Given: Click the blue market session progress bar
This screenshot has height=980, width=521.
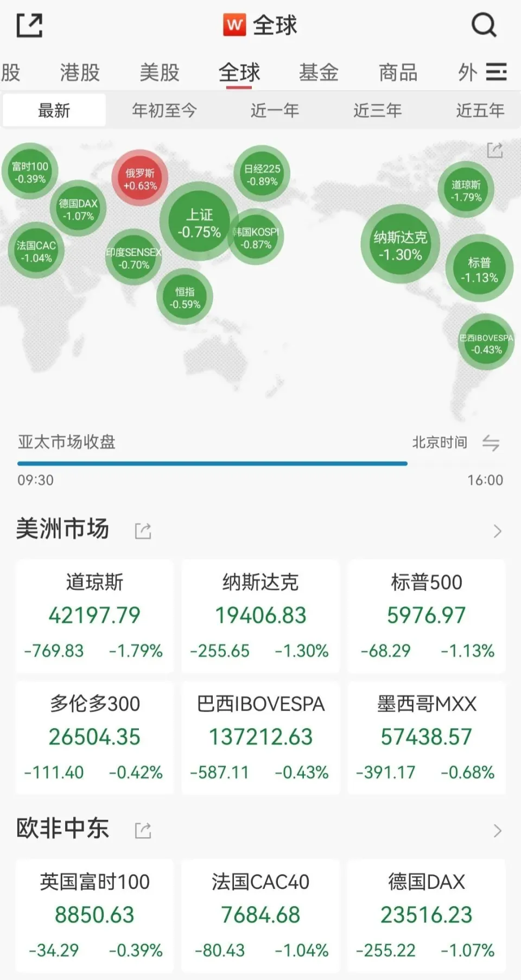Looking at the screenshot, I should [212, 464].
